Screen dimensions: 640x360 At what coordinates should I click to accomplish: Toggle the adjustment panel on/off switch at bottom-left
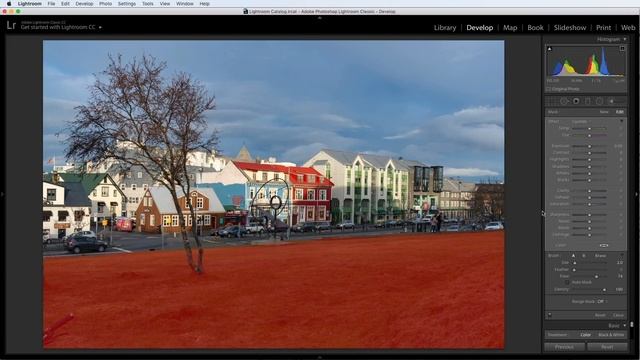(549, 315)
